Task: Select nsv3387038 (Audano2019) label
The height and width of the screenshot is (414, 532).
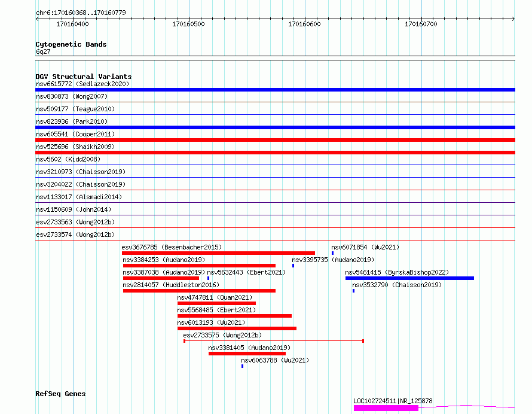Action: pyautogui.click(x=164, y=272)
